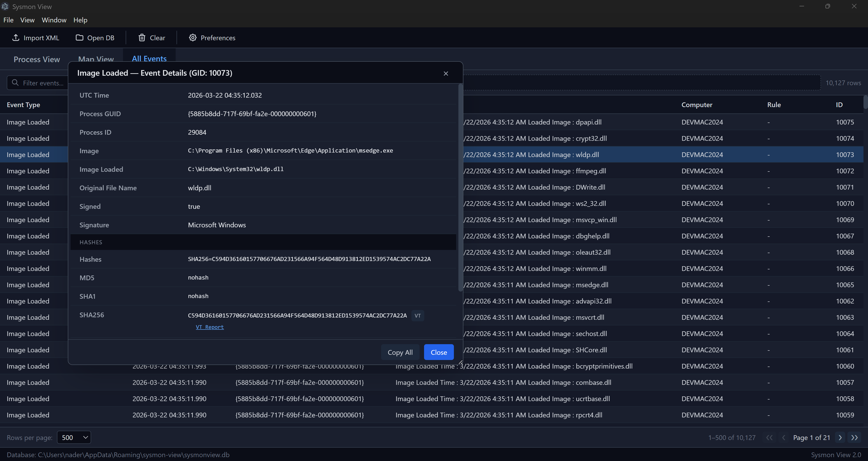Select the row loading crypt32.dll

coord(432,138)
